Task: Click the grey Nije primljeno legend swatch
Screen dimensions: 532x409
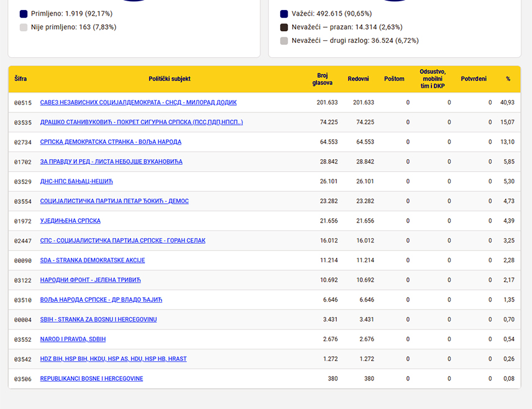Action: 24,27
